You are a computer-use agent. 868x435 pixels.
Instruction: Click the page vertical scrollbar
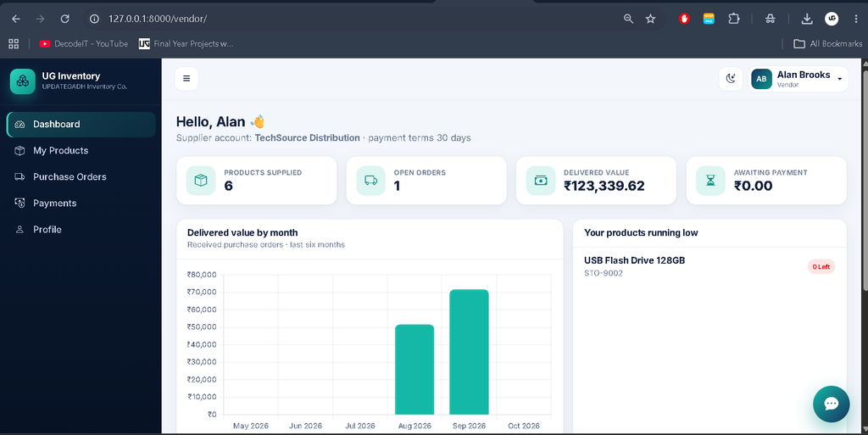(865, 180)
